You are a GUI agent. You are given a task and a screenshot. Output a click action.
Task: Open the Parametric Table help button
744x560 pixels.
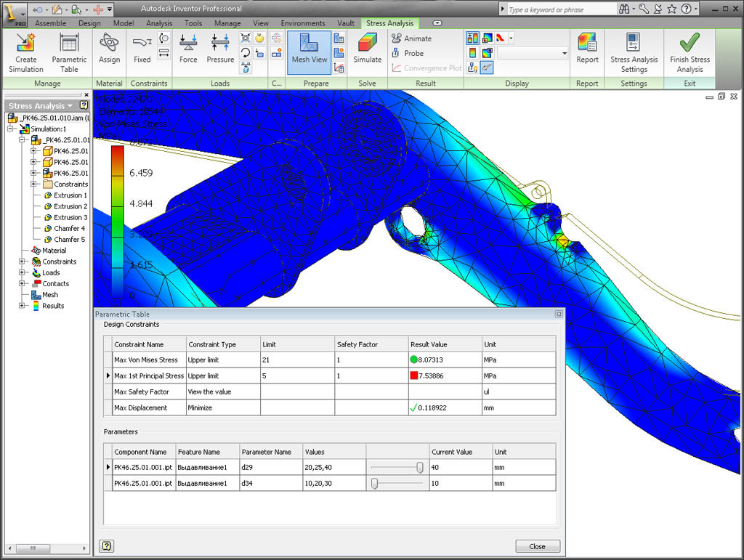click(106, 545)
